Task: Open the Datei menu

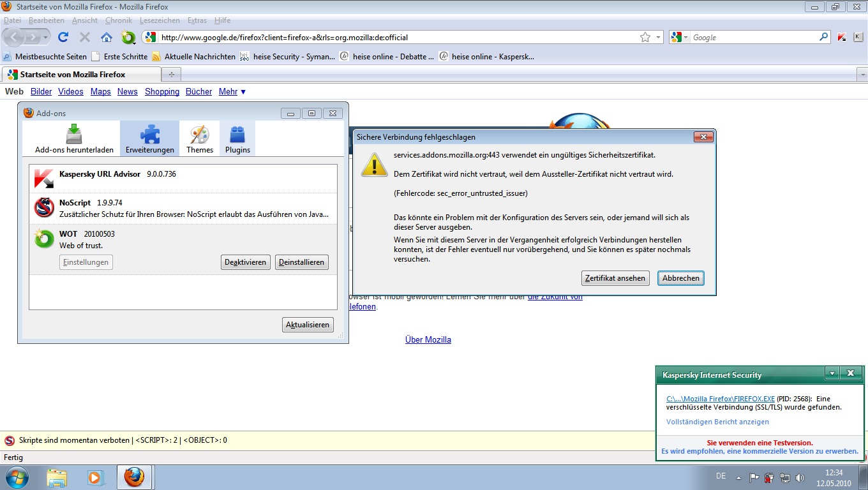Action: [x=12, y=20]
